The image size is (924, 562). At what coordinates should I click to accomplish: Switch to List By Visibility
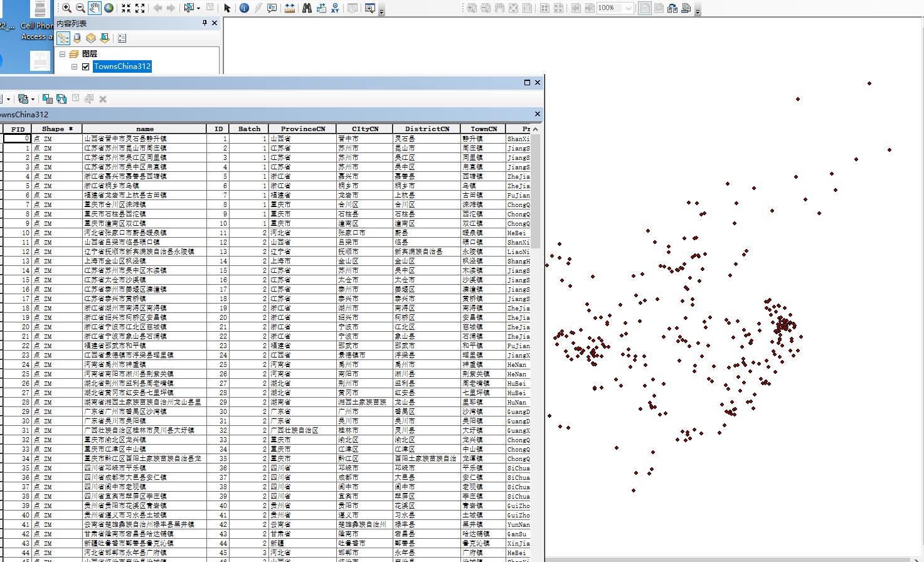tap(91, 38)
